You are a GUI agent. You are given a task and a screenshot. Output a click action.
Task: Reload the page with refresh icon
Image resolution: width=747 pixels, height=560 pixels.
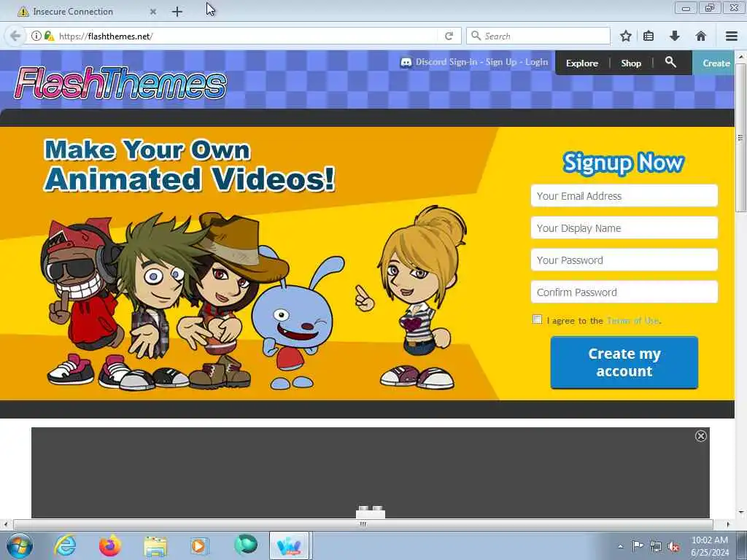449,36
